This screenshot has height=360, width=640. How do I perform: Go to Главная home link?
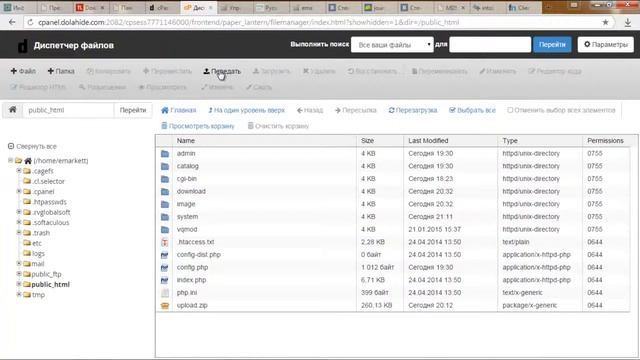(179, 110)
